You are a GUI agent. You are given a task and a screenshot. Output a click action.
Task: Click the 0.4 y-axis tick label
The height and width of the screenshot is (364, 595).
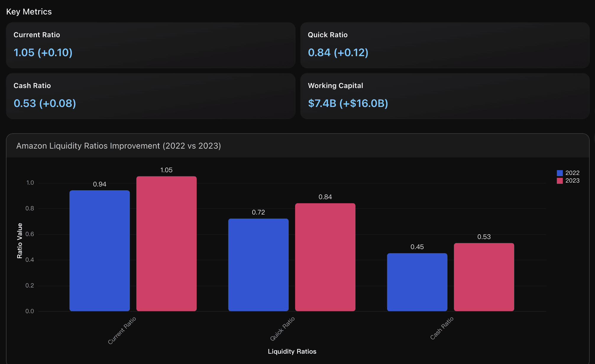(x=30, y=260)
